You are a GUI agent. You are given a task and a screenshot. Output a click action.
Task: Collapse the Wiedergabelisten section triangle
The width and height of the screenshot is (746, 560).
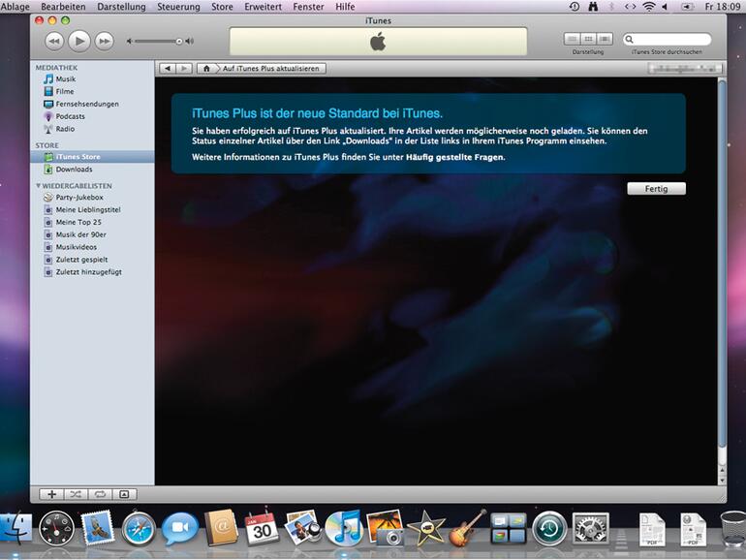38,186
